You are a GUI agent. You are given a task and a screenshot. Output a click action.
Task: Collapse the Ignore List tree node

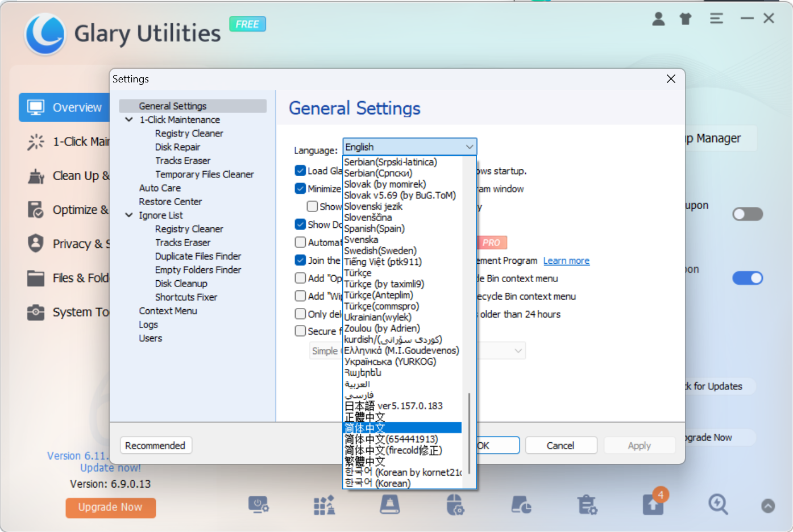tap(129, 215)
